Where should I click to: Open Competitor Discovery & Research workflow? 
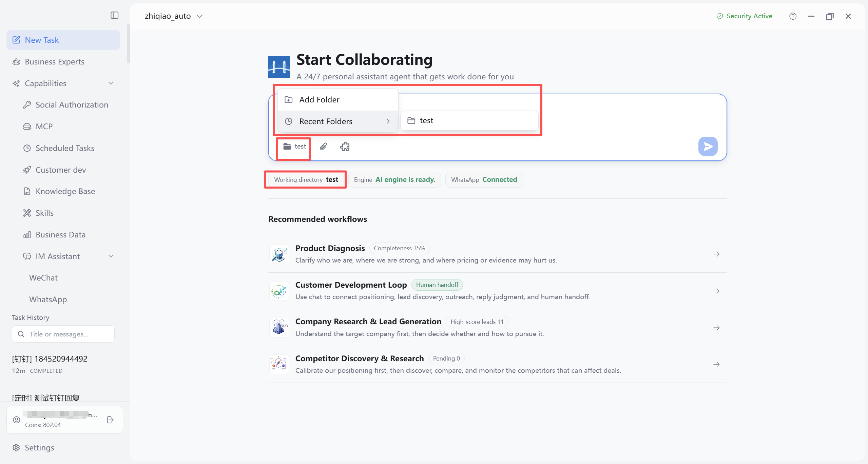[497, 365]
